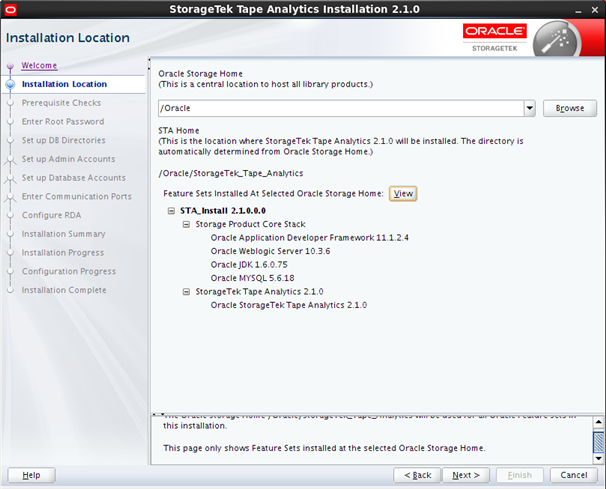This screenshot has width=606, height=489.
Task: Click the Installation Location step bullet icon
Action: (x=10, y=84)
